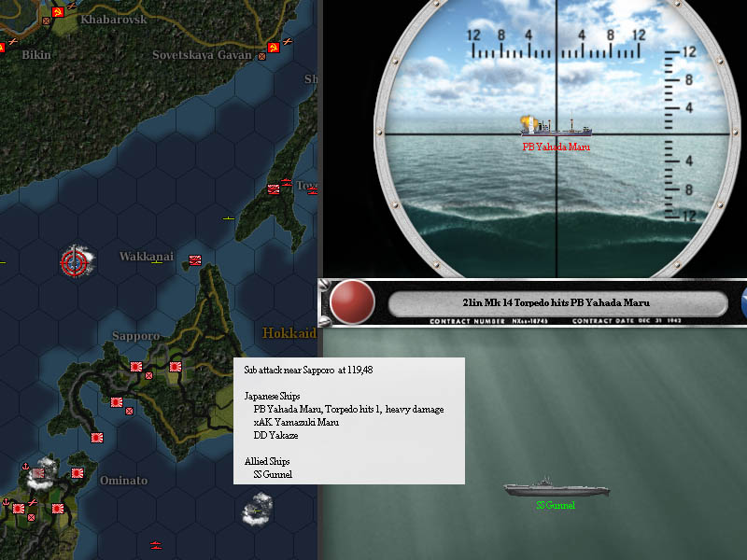Select the Japanese flag unit on southern Sakhalin
The width and height of the screenshot is (747, 560).
274,189
